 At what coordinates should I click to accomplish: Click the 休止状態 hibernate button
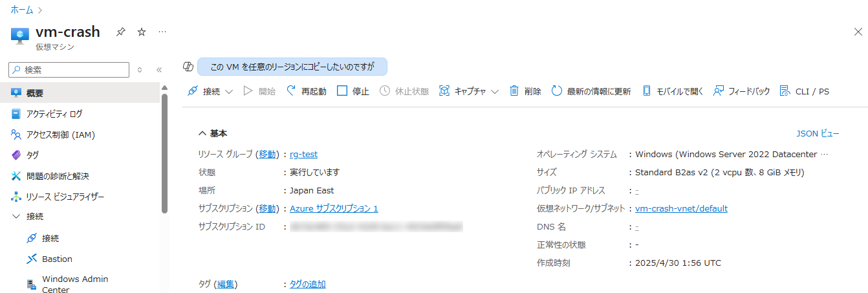click(404, 91)
